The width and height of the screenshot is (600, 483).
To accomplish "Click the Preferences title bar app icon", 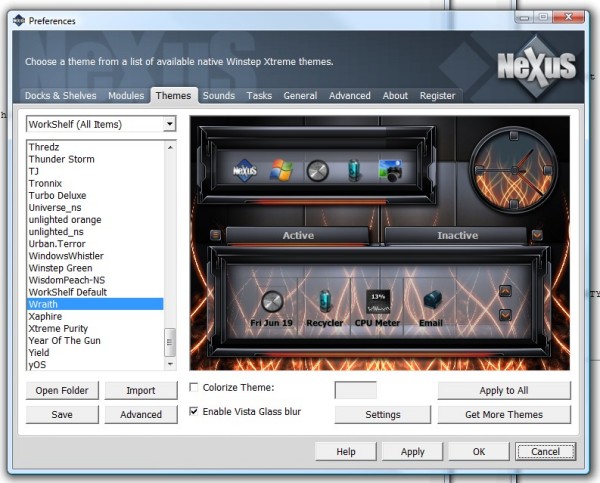I will pyautogui.click(x=18, y=20).
